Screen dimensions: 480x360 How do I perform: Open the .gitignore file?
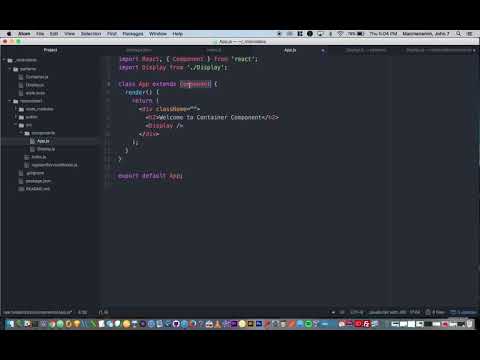click(35, 173)
